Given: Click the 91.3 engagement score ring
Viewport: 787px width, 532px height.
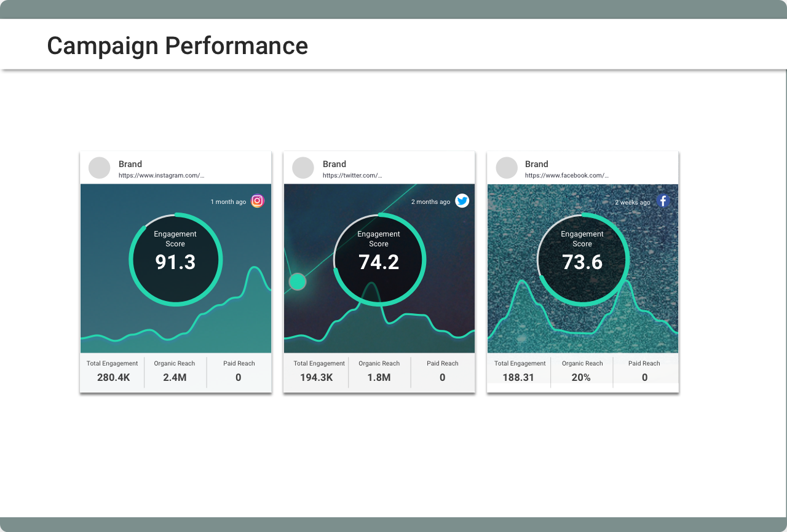Looking at the screenshot, I should pyautogui.click(x=175, y=259).
